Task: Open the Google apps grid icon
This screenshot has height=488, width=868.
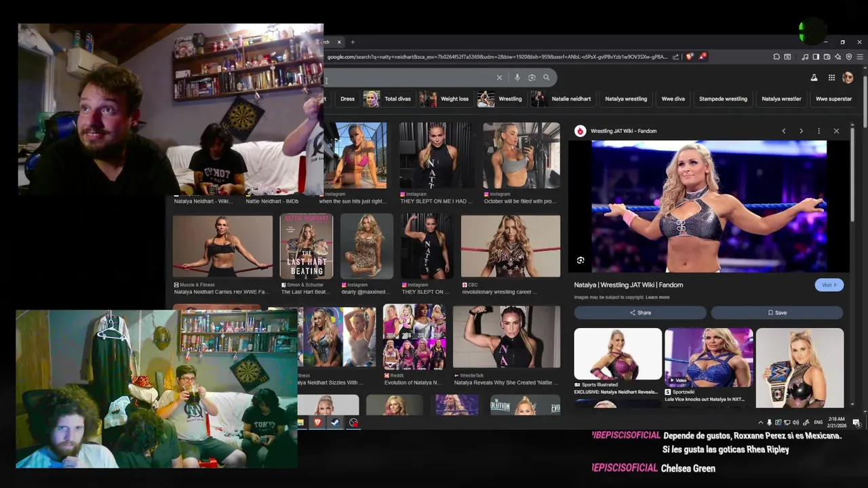Action: coord(831,78)
